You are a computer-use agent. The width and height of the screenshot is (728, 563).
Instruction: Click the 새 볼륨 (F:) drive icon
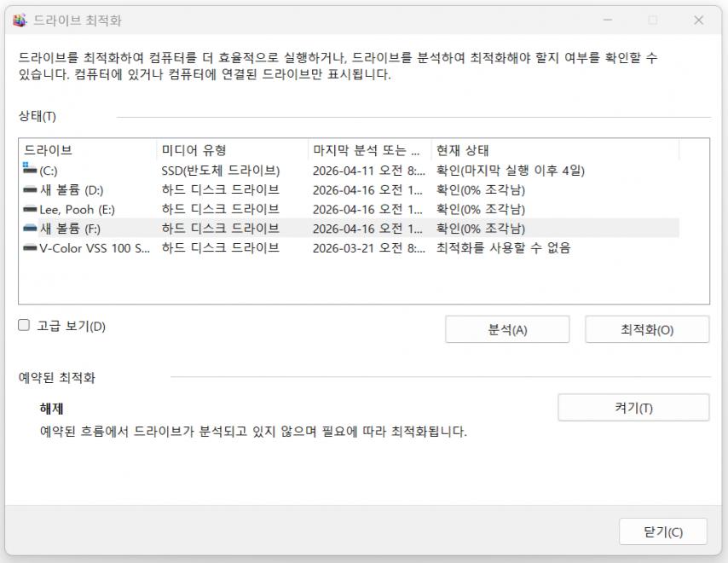(x=31, y=229)
